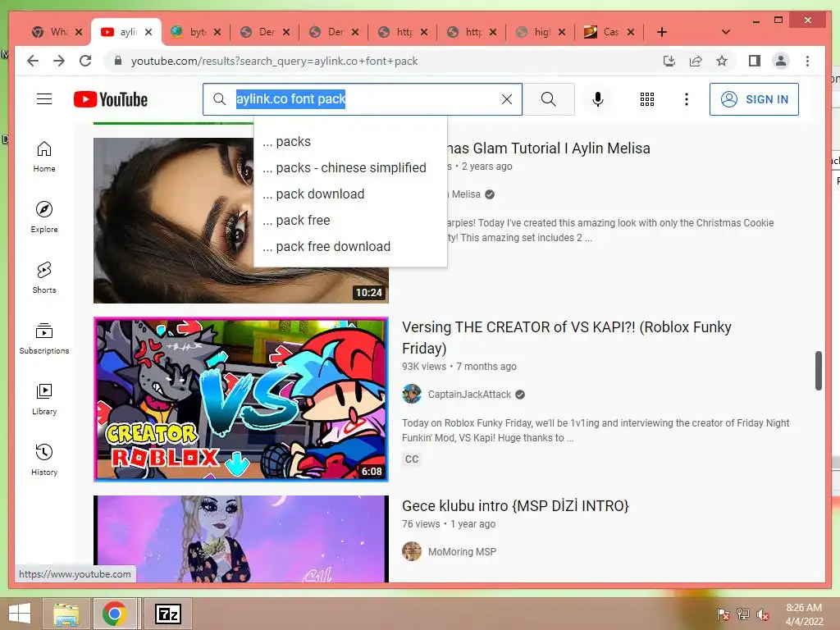
Task: Open History in the sidebar
Action: tap(44, 459)
